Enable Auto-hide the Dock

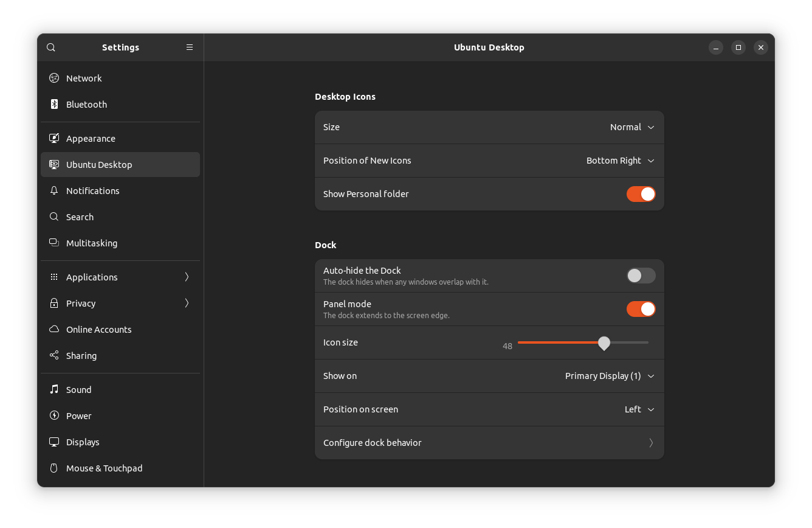[x=641, y=276]
